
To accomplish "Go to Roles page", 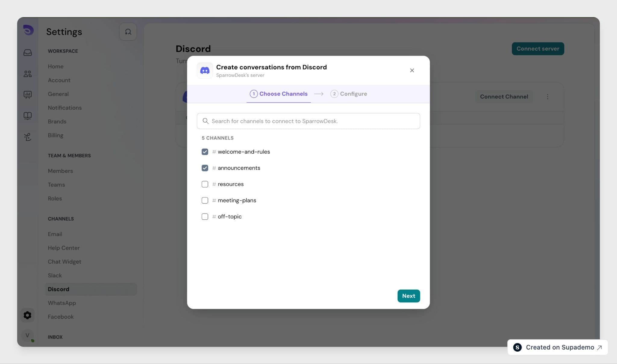I will [55, 199].
